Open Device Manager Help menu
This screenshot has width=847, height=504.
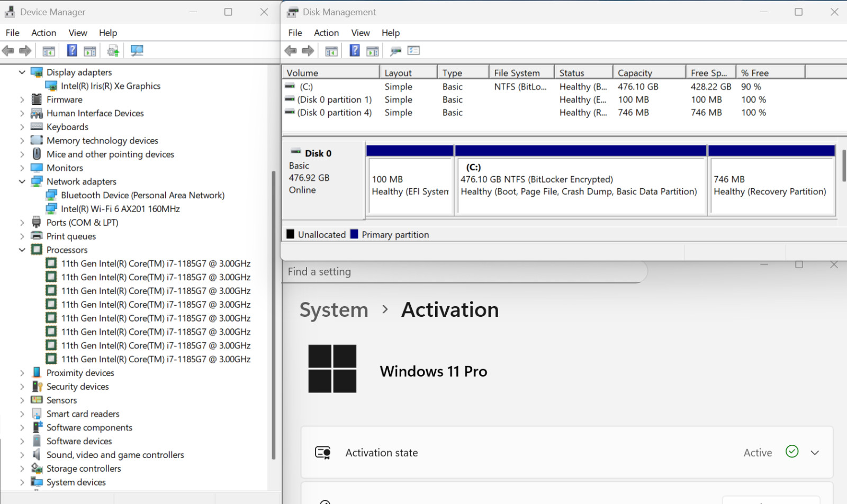(108, 33)
